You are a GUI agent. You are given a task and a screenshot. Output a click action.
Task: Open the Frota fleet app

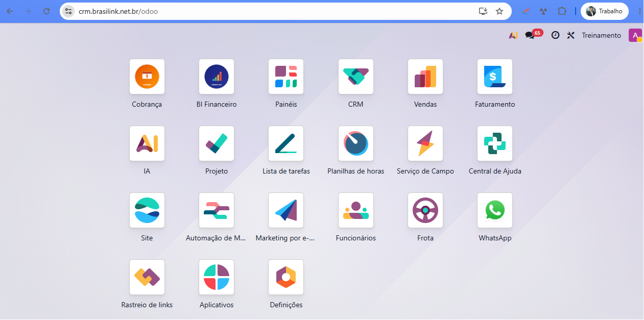425,210
